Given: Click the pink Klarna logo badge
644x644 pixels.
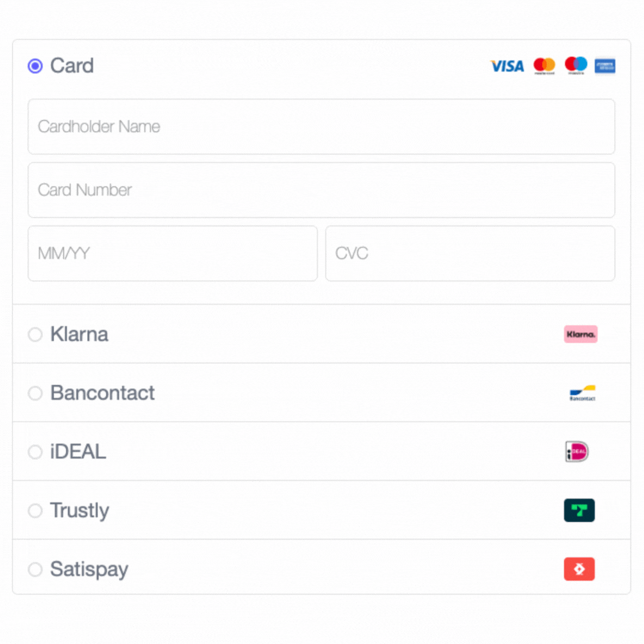Looking at the screenshot, I should (x=580, y=334).
